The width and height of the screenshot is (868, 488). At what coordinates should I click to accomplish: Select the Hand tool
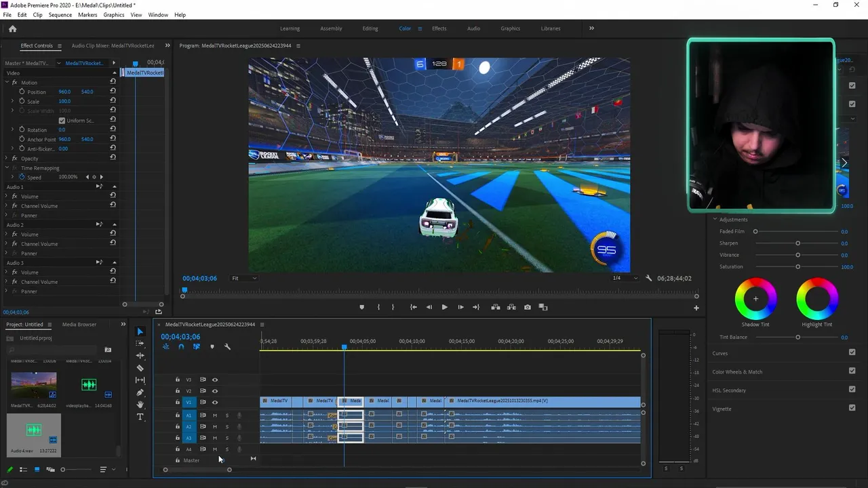(140, 405)
